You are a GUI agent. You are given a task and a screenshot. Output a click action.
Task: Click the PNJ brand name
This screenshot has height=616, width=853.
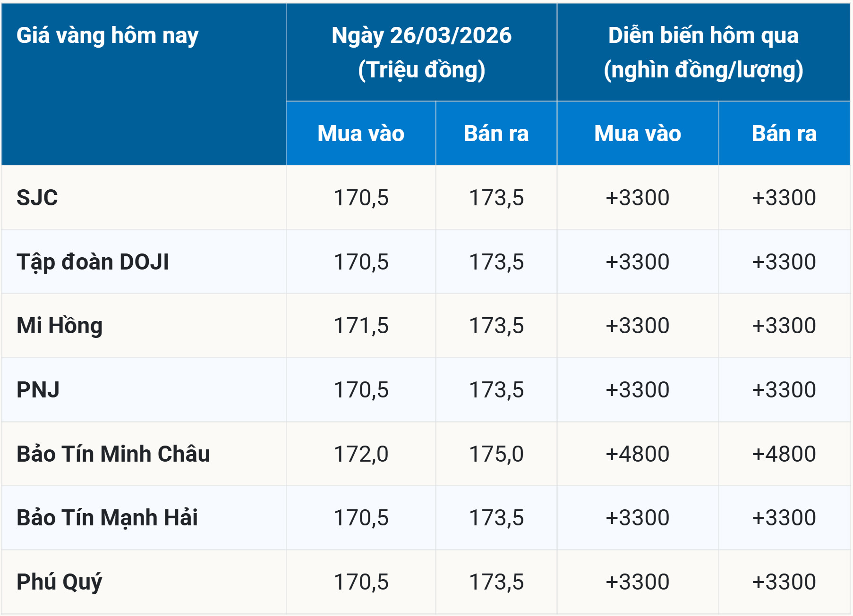click(x=38, y=390)
